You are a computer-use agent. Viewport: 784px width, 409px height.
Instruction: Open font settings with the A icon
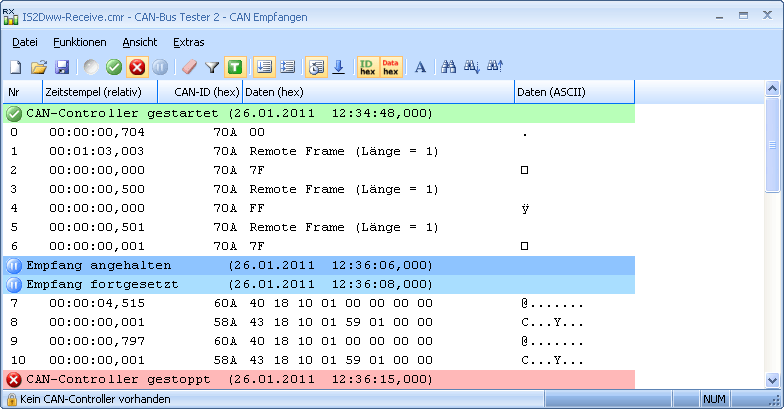[x=420, y=67]
